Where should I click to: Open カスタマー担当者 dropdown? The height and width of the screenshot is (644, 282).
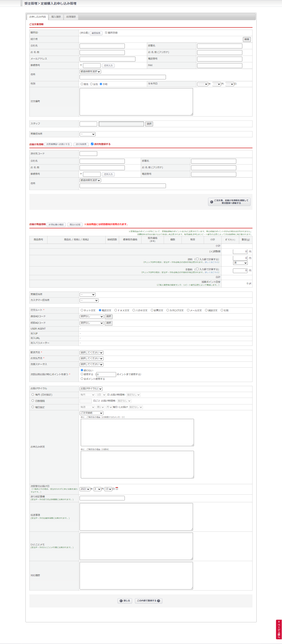click(x=89, y=300)
